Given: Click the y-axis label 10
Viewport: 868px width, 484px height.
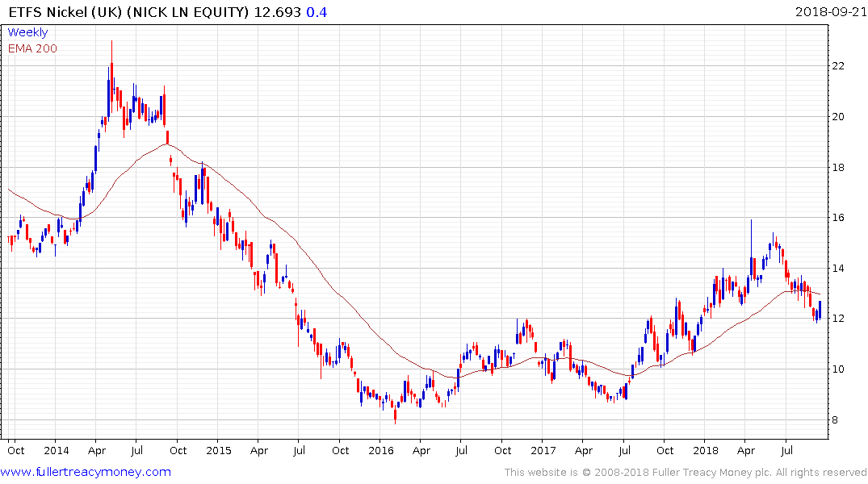Looking at the screenshot, I should 838,369.
